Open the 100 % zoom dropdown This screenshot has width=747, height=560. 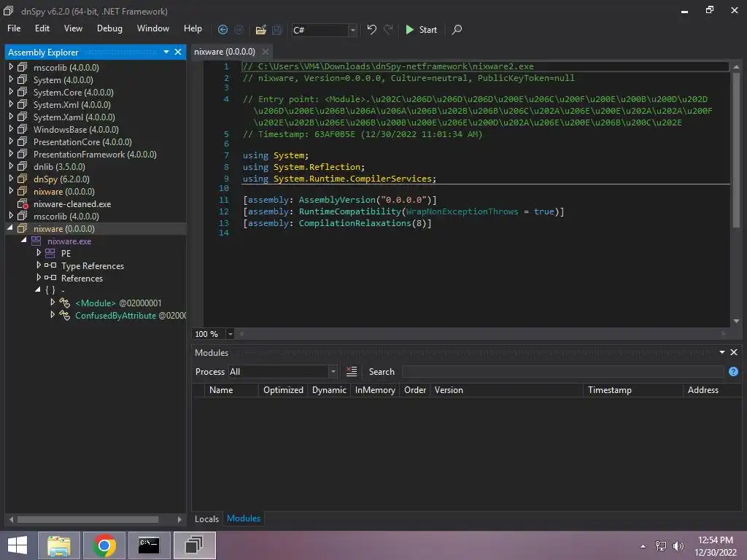pyautogui.click(x=230, y=334)
